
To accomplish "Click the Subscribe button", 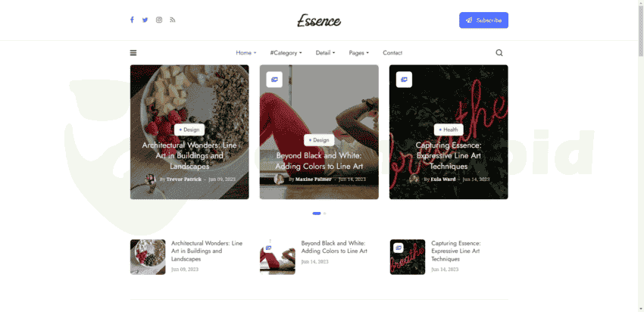I will (484, 20).
